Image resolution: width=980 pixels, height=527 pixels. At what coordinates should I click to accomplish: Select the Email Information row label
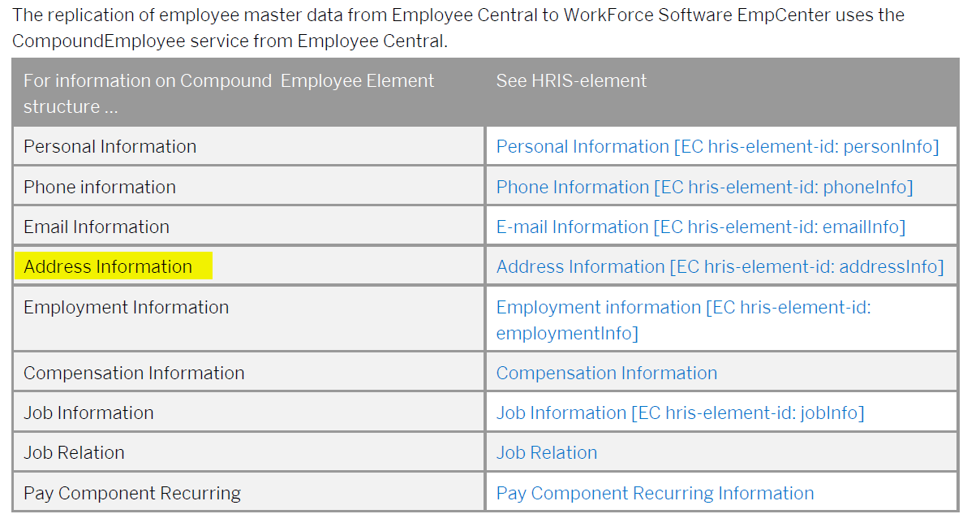(x=97, y=227)
